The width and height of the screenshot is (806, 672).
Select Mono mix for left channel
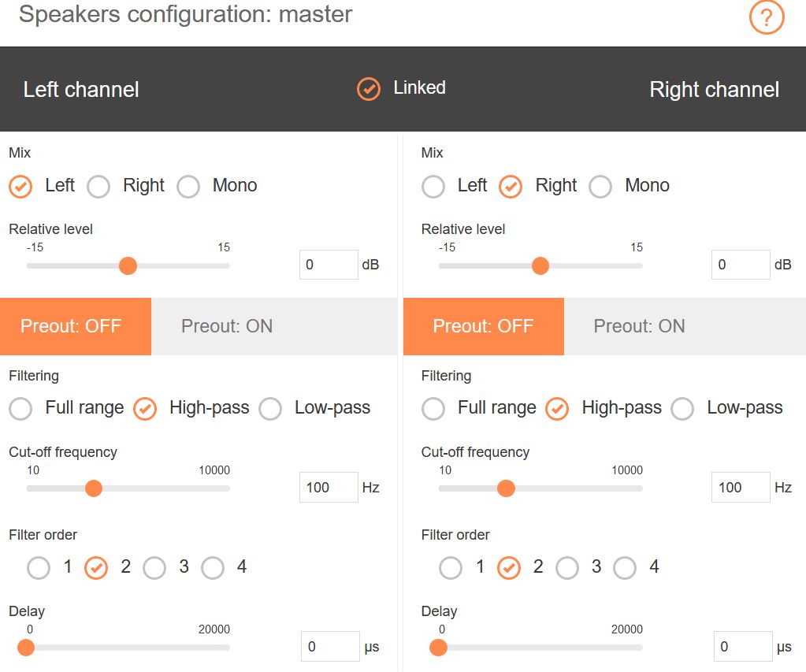pos(188,187)
